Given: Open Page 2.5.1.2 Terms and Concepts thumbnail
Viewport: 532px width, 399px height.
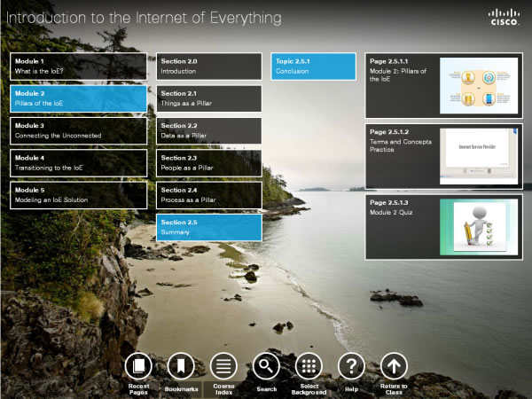Looking at the screenshot, I should point(477,156).
